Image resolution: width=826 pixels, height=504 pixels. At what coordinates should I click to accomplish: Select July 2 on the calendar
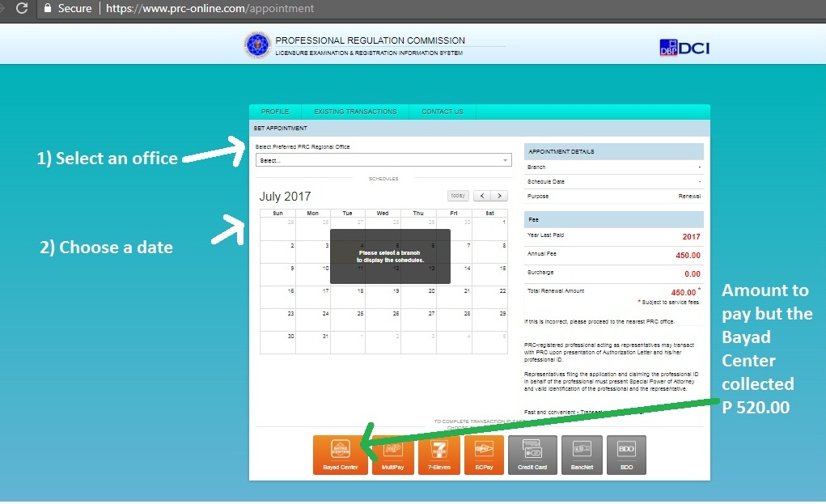tap(277, 252)
